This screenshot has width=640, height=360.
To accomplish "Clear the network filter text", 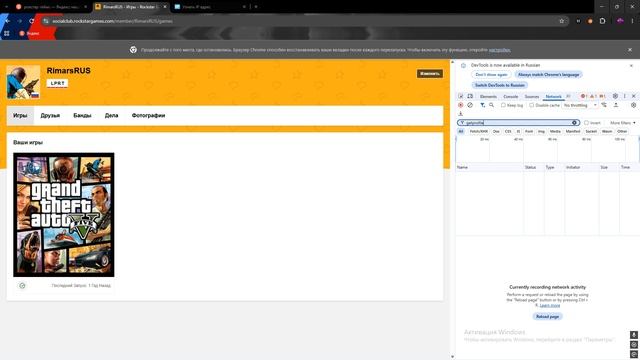I will [x=574, y=122].
